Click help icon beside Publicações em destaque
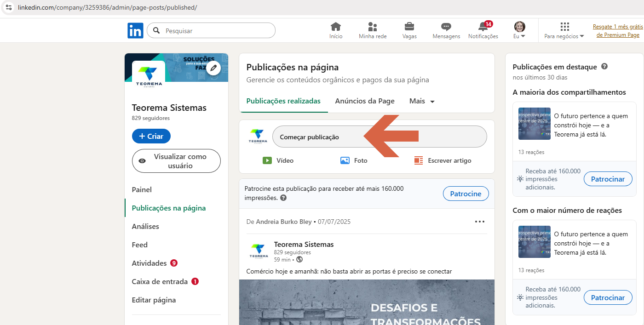This screenshot has height=325, width=644. click(x=604, y=66)
